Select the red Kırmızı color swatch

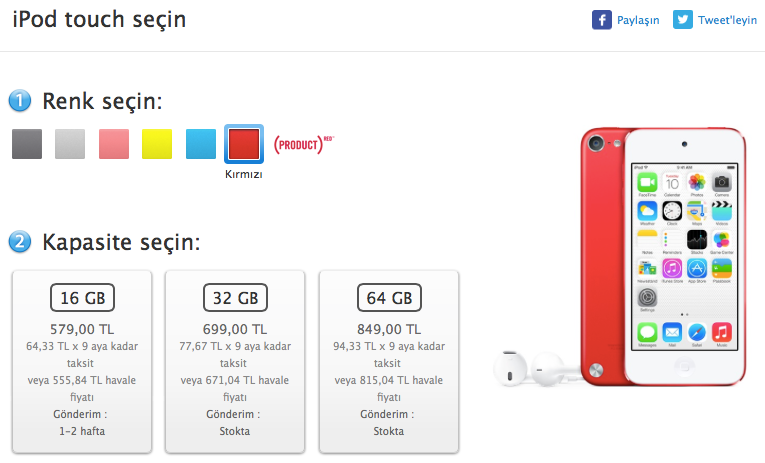coord(244,144)
